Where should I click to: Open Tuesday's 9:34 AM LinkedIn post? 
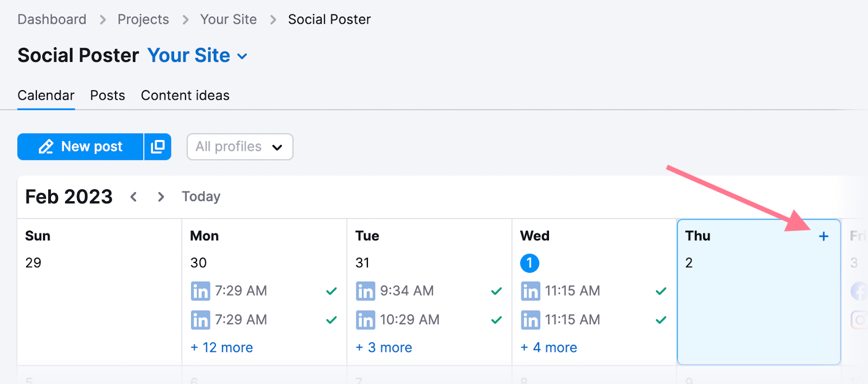[x=429, y=291]
